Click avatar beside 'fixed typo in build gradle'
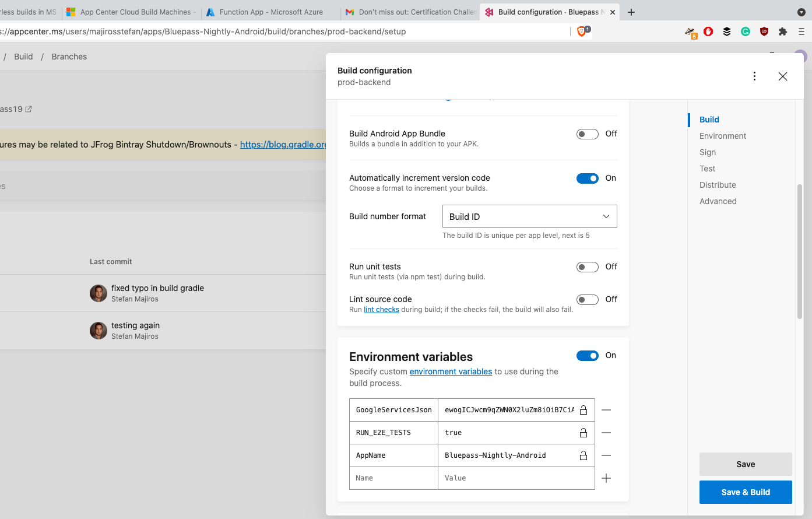The image size is (812, 519). point(99,293)
